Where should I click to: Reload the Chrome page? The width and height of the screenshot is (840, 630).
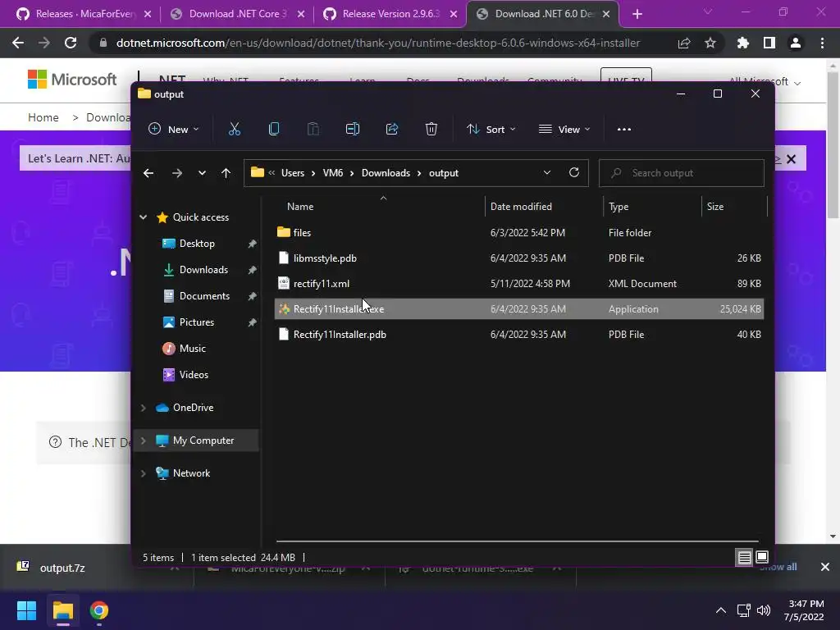tap(71, 43)
